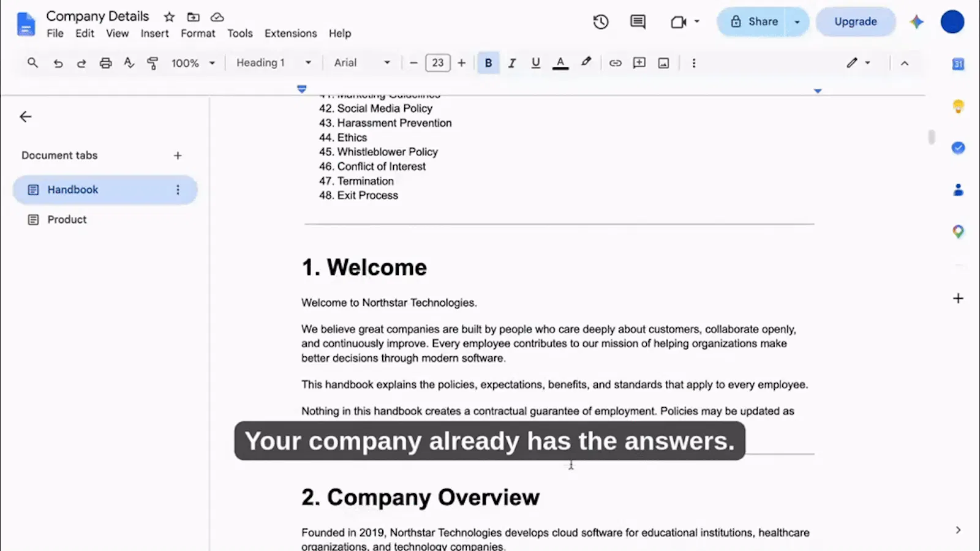
Task: Redo the last action
Action: [x=81, y=63]
